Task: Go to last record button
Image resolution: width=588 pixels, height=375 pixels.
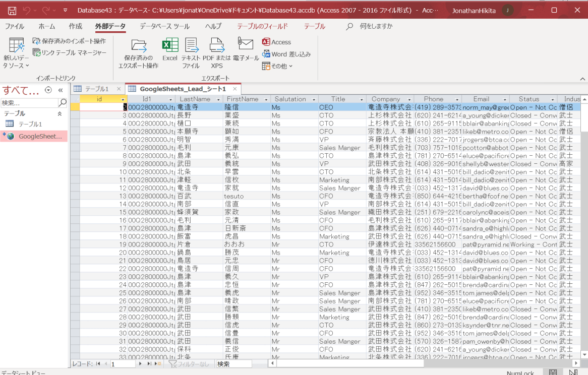Action: 149,364
